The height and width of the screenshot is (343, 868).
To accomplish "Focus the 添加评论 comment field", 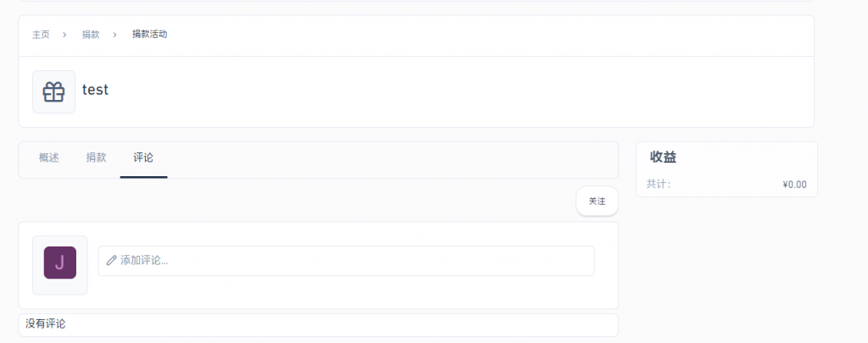I will (346, 261).
